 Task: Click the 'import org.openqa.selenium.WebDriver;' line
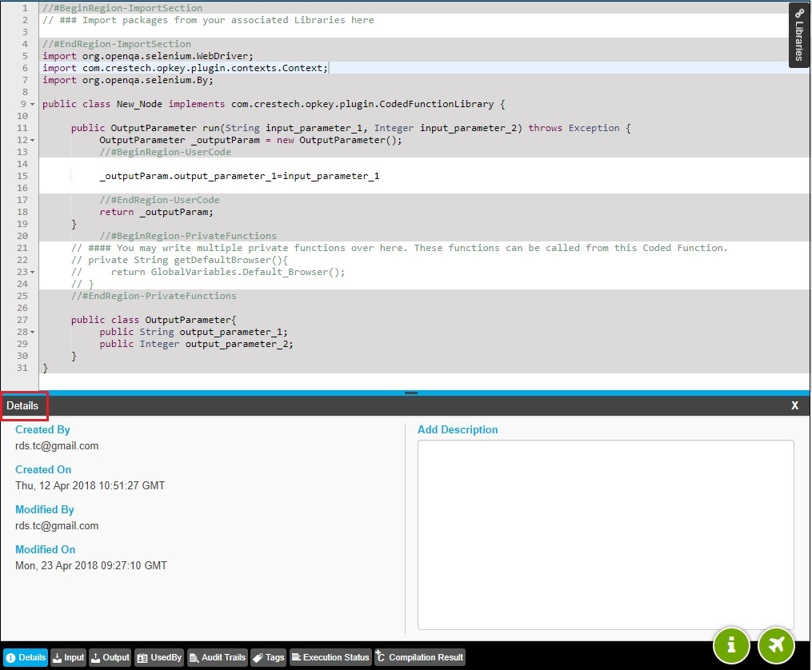(147, 56)
